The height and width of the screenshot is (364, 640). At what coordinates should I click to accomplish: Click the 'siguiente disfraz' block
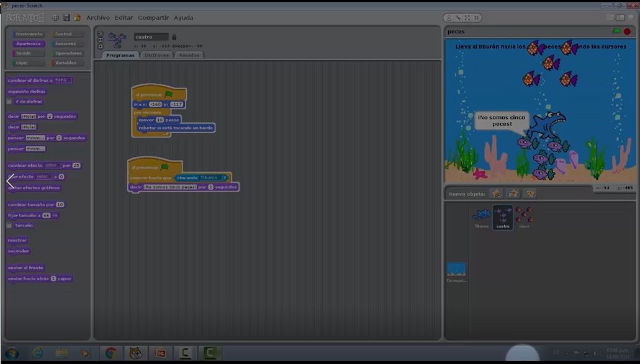pos(27,92)
